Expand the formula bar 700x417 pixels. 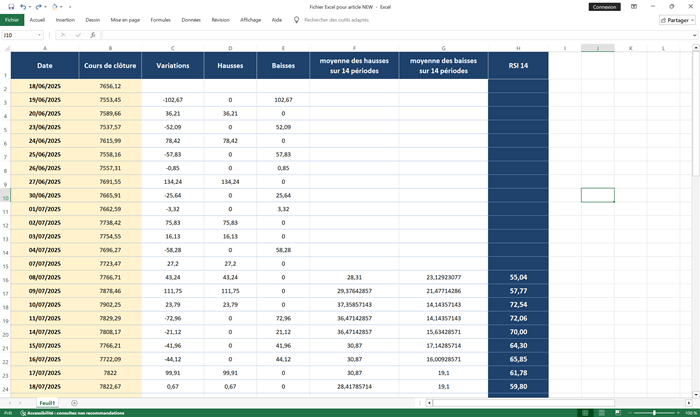(x=693, y=35)
